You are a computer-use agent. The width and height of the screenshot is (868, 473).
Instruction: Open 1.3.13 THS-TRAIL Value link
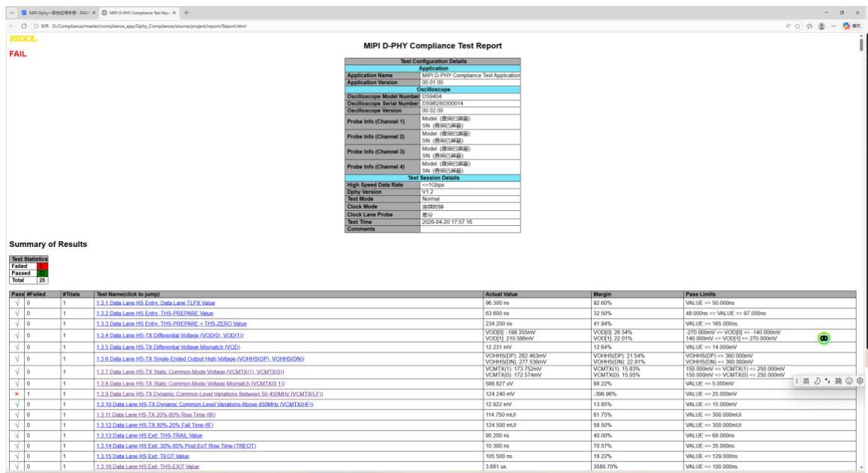coord(150,436)
